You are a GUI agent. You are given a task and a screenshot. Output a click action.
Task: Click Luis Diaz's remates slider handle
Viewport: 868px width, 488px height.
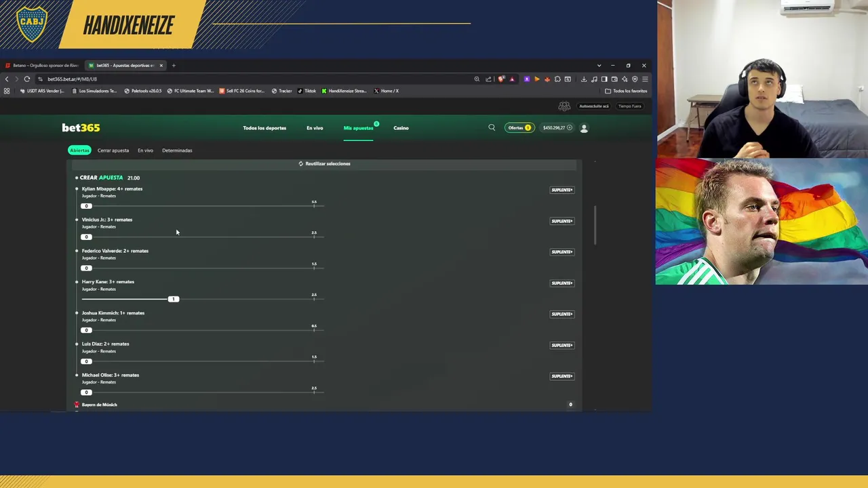(86, 361)
